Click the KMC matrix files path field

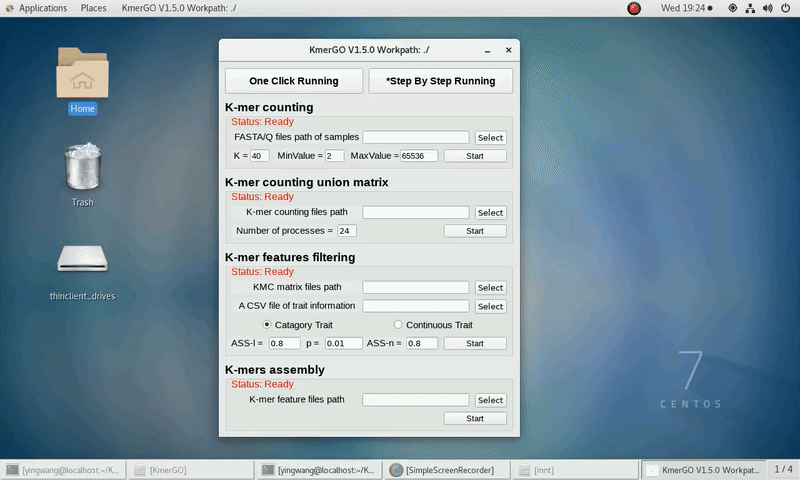pyautogui.click(x=416, y=287)
